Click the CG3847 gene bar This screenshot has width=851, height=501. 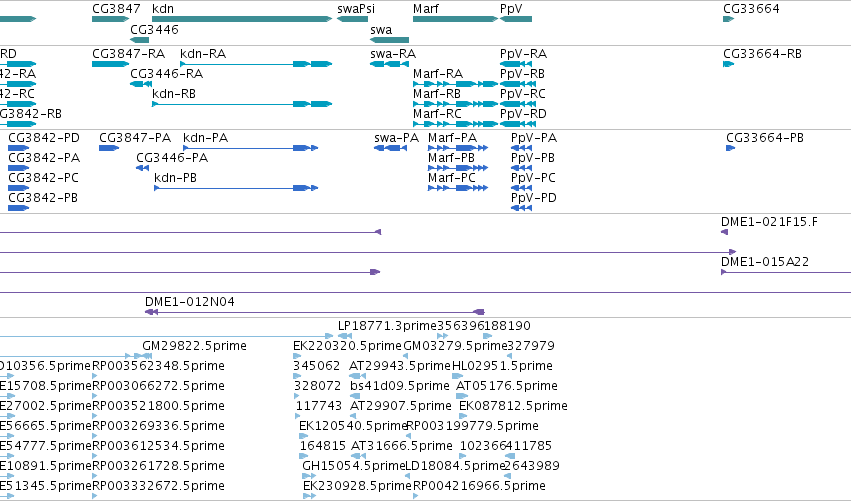tap(111, 19)
